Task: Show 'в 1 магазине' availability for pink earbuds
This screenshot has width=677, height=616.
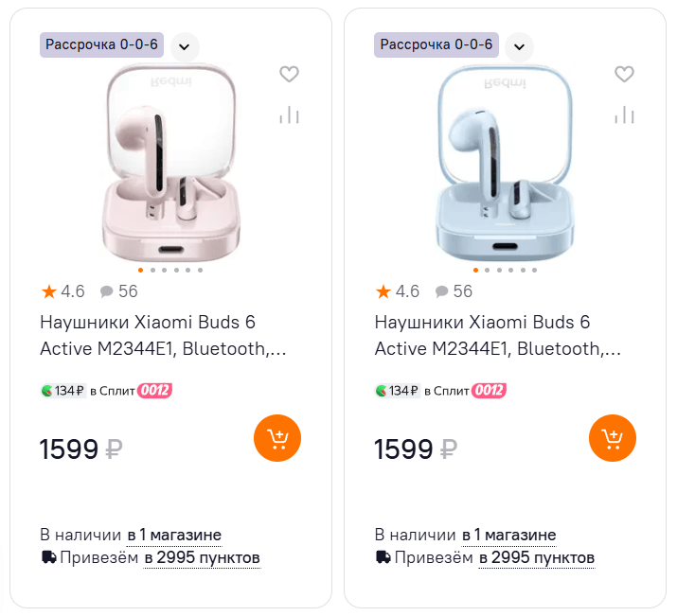Action: tap(174, 535)
